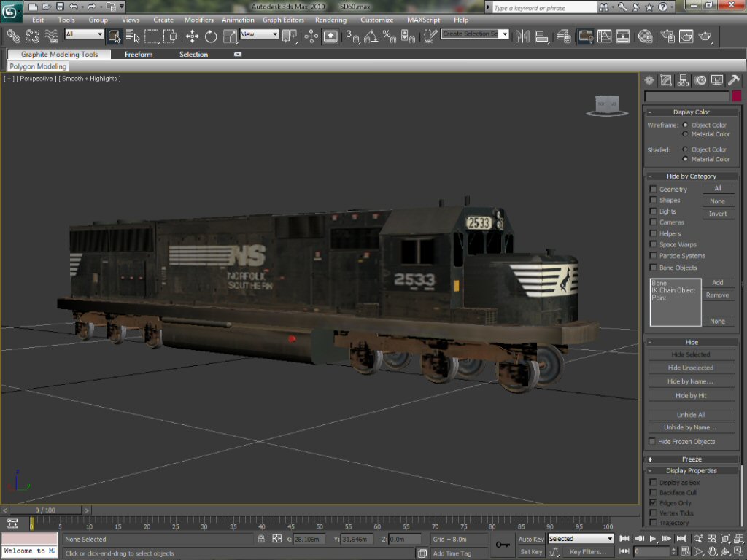Collapse the Hide rollout
The height and width of the screenshot is (560, 747).
pos(692,342)
